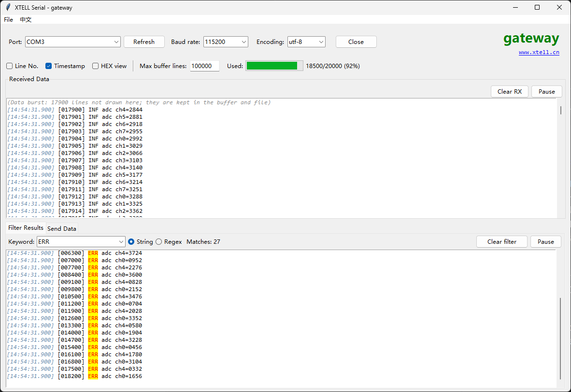Pause the Received Data view
Viewport: 571px width, 392px height.
pyautogui.click(x=546, y=92)
